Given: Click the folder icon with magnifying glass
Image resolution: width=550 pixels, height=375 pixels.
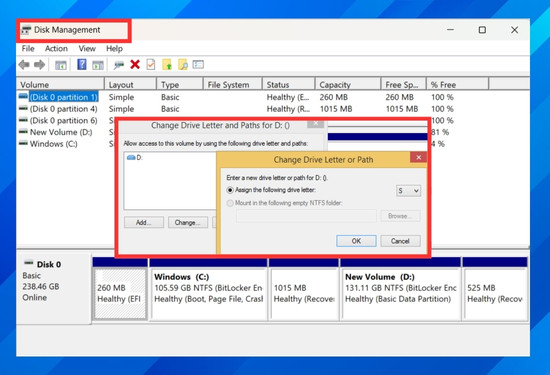Looking at the screenshot, I should click(183, 65).
